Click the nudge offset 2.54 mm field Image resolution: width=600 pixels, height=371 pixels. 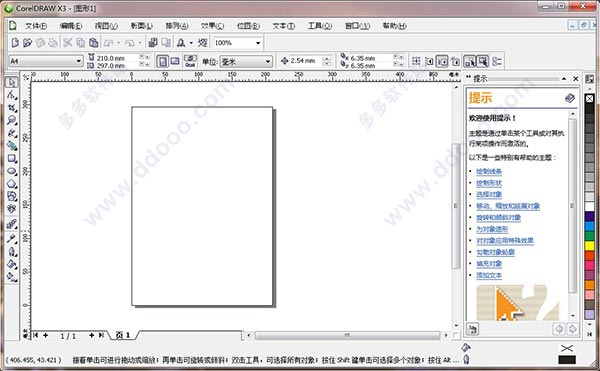306,61
